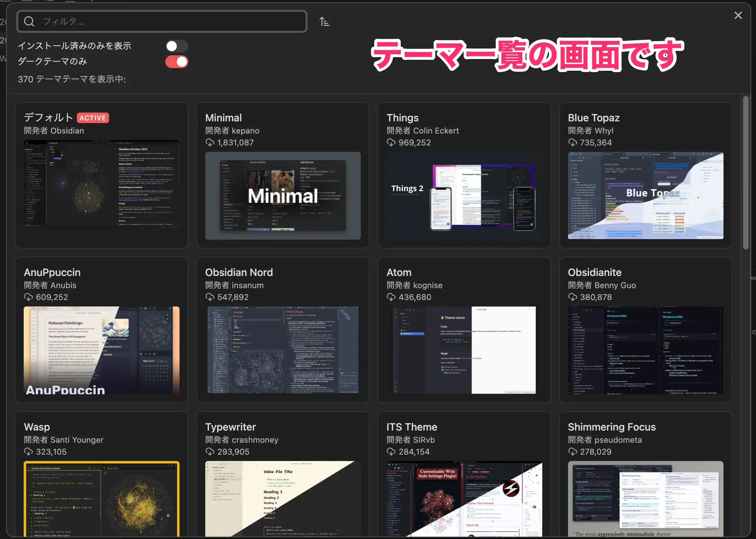Image resolution: width=756 pixels, height=539 pixels.
Task: Enable the インストール済みのみを表示 toggle
Action: (x=176, y=46)
